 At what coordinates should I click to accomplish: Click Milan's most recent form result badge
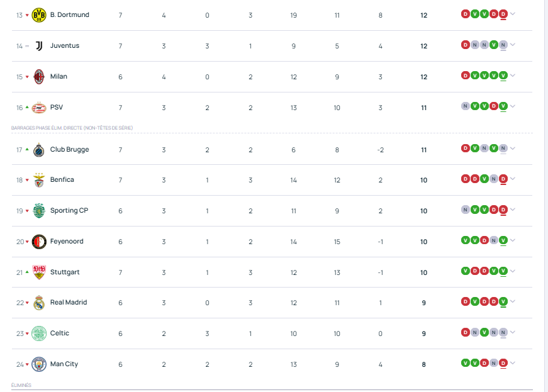[503, 76]
